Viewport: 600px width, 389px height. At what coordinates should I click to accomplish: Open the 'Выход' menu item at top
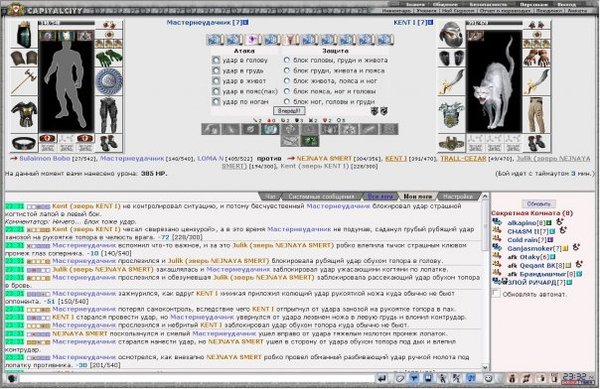click(566, 4)
